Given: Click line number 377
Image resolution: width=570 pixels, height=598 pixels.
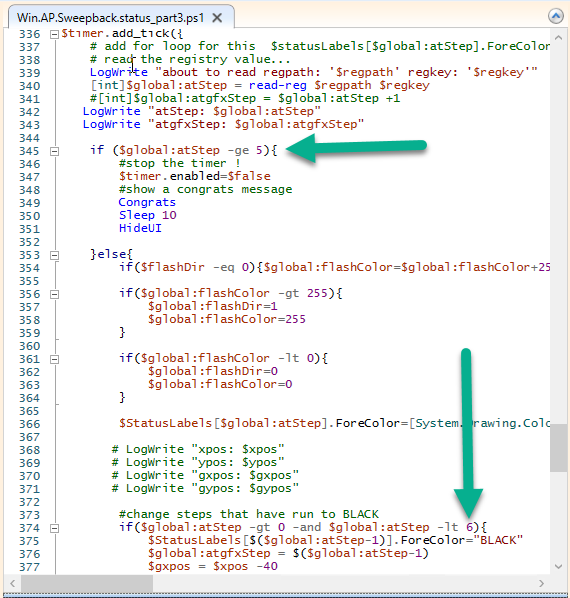Looking at the screenshot, I should [29, 567].
